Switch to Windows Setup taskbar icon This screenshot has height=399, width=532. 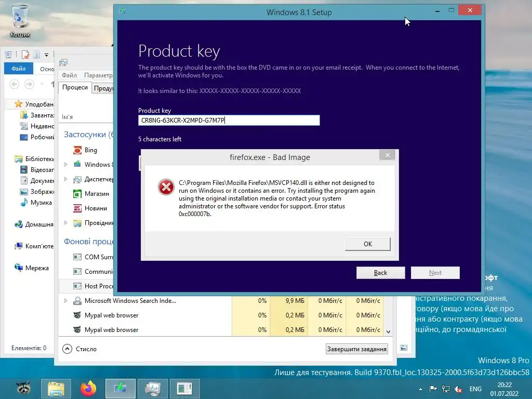(x=121, y=389)
